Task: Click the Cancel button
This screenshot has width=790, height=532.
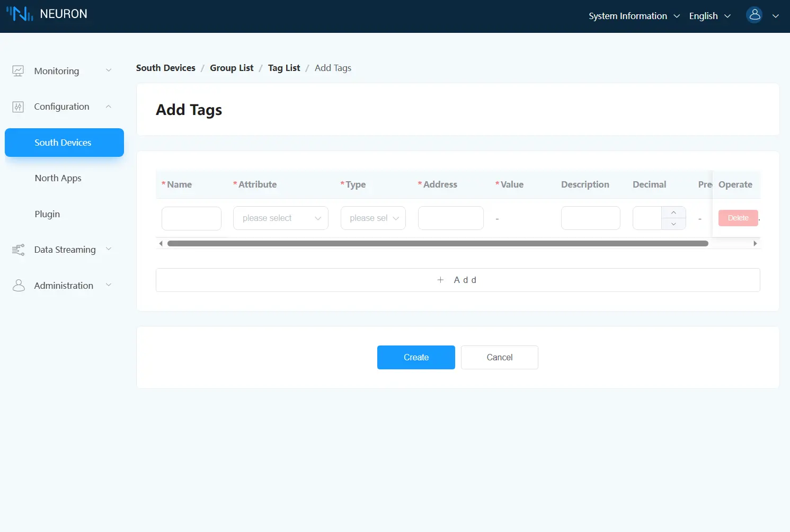Action: pos(499,357)
